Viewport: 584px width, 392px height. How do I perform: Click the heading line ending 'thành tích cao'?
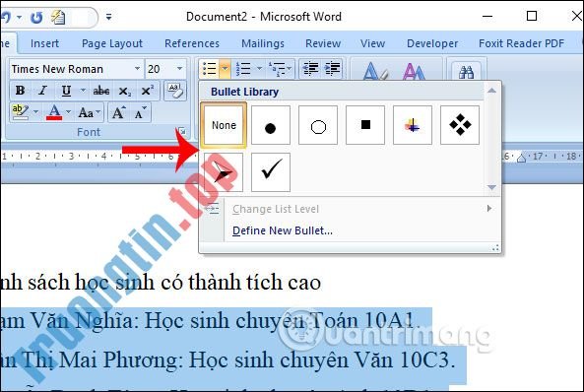(161, 282)
